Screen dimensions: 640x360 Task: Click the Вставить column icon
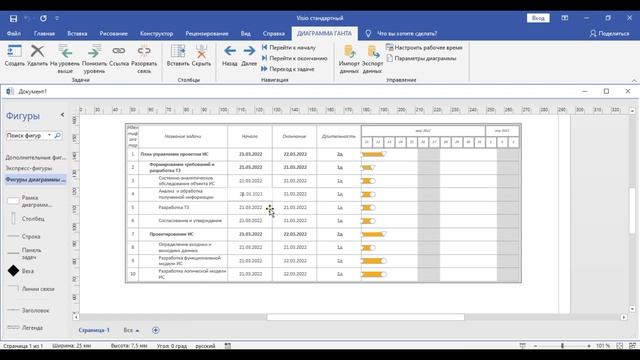click(178, 51)
